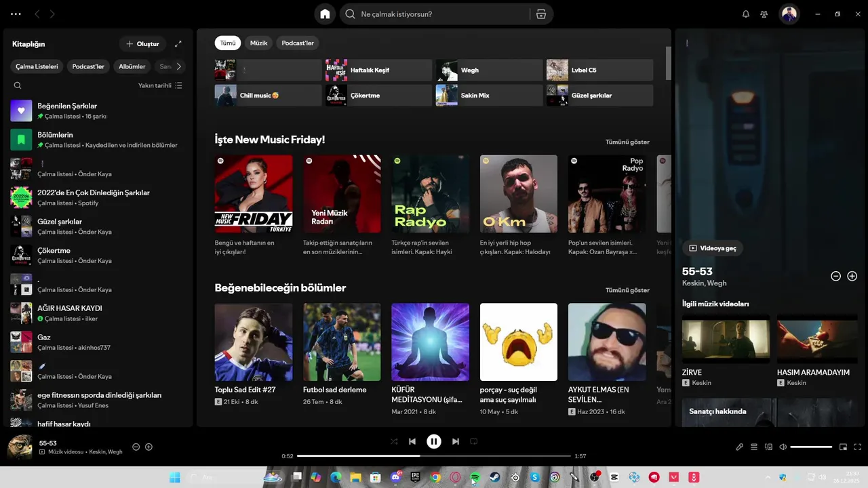This screenshot has width=868, height=488.
Task: Remove 55-53 via minus in right panel
Action: point(835,276)
